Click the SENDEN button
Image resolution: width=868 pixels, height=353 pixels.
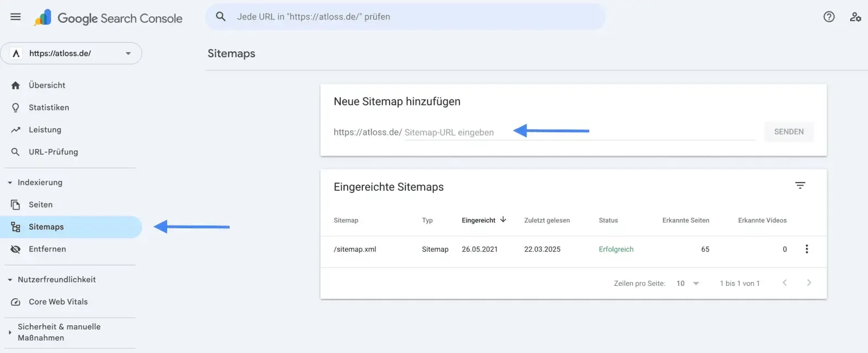[789, 132]
